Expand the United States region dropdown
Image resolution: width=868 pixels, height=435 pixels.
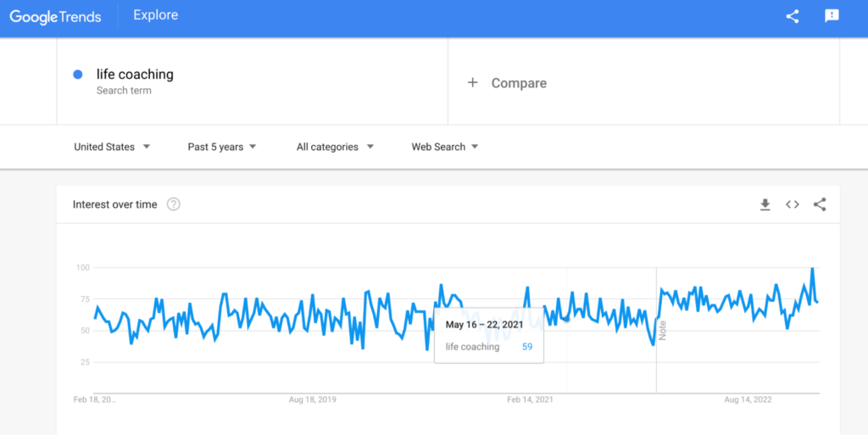coord(112,147)
